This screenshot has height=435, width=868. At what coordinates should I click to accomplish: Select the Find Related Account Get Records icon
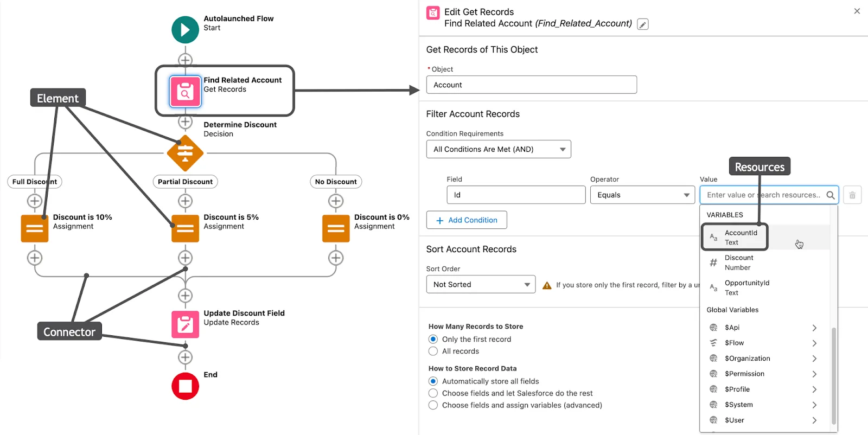coord(185,91)
